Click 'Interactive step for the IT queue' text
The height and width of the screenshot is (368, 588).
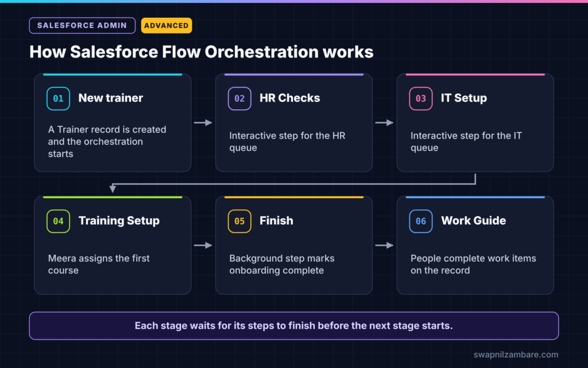coord(466,141)
